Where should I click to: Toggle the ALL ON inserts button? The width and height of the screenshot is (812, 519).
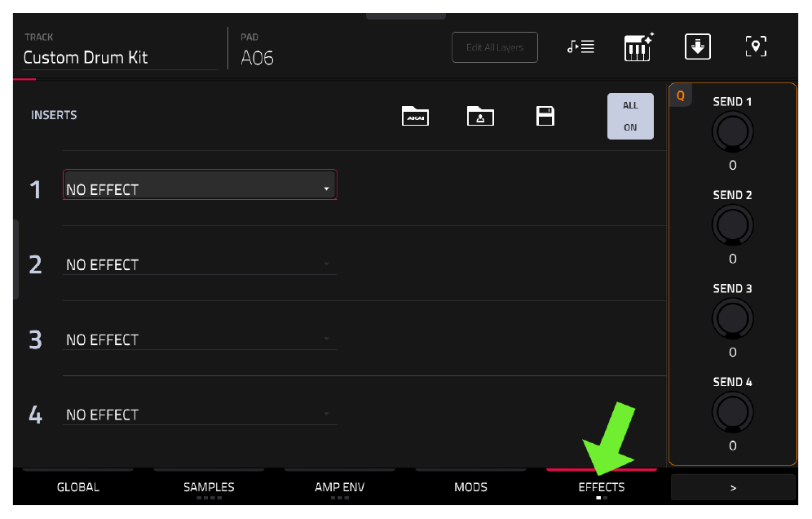[x=630, y=116]
